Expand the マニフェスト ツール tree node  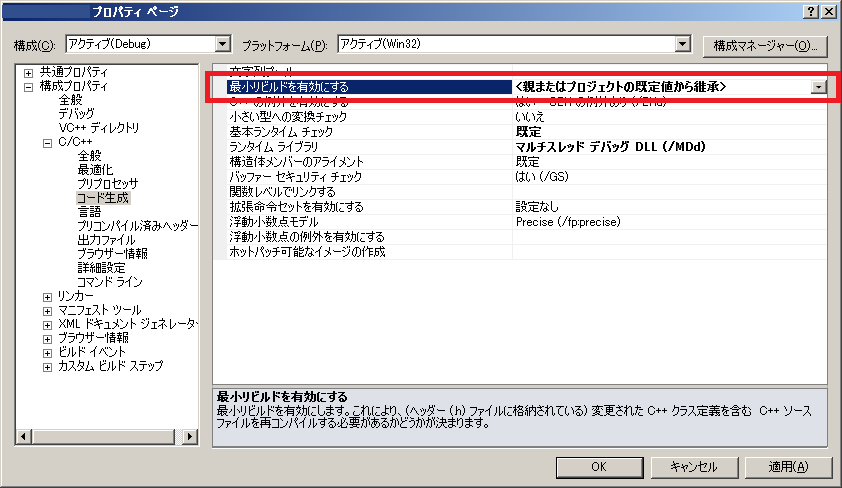[x=47, y=311]
